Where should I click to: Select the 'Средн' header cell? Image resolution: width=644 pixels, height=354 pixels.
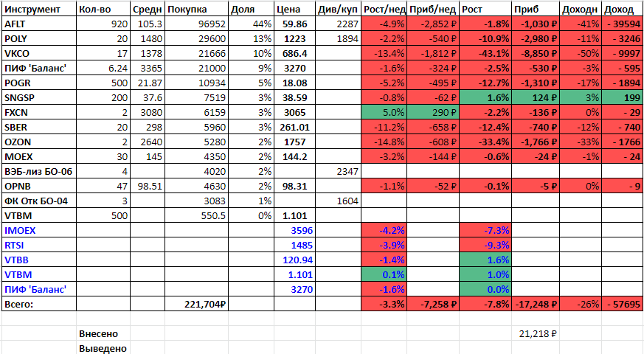(x=148, y=9)
